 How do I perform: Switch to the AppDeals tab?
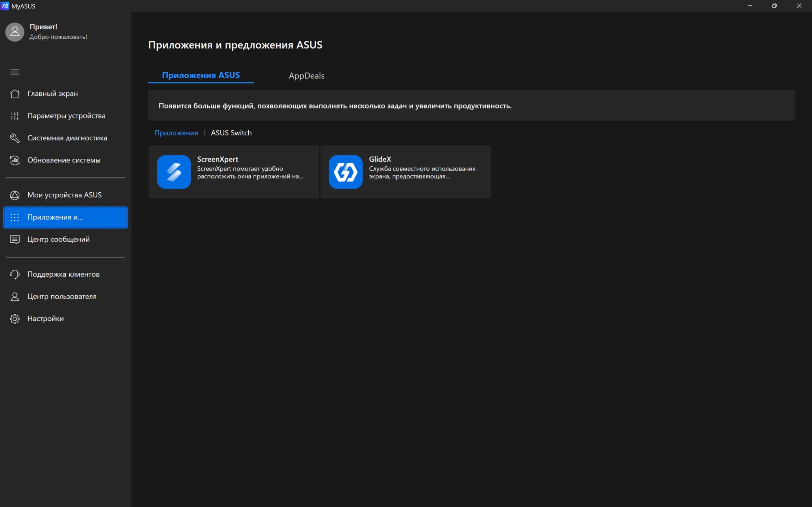(306, 75)
